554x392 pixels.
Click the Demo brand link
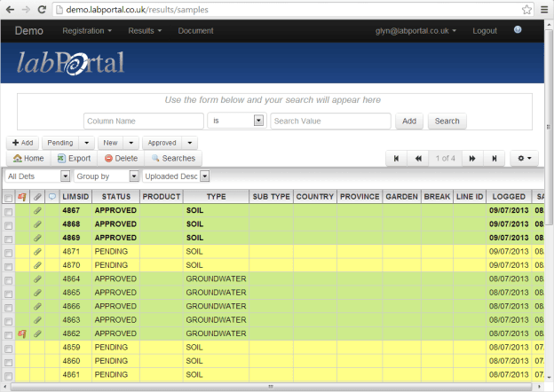pos(29,31)
